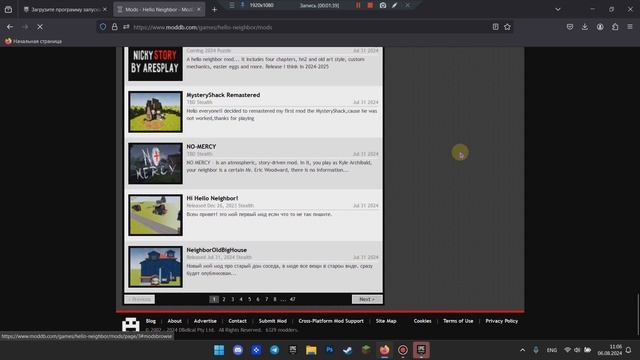Viewport: 640px width, 360px height.
Task: Open the 'Privacy Policy' footer link
Action: point(501,321)
